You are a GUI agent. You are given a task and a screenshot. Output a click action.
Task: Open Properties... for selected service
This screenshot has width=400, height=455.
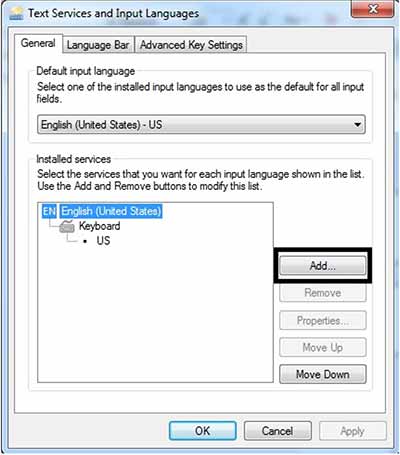point(323,320)
